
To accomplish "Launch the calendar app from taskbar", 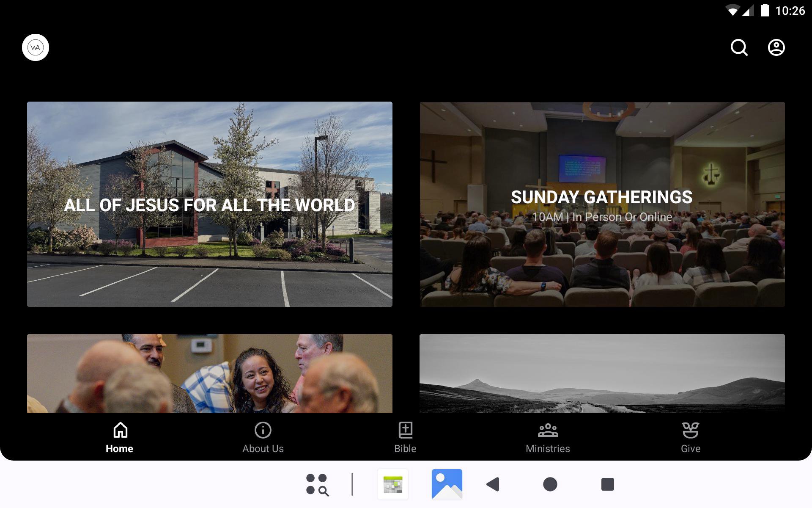I will coord(393,484).
